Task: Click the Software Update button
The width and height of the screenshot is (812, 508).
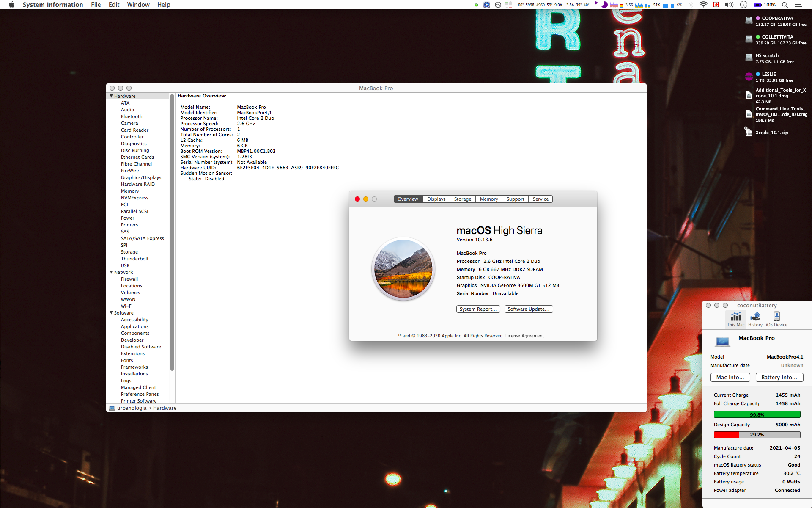Action: tap(529, 309)
